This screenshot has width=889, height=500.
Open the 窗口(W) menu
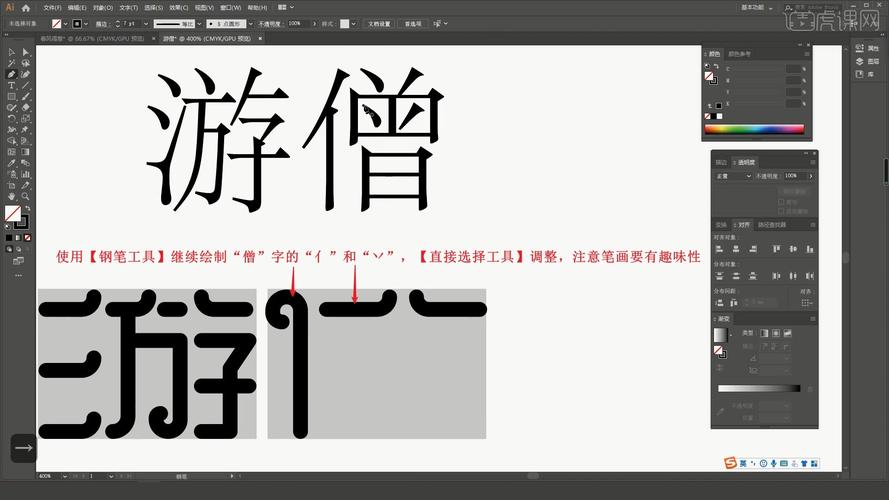click(x=230, y=8)
